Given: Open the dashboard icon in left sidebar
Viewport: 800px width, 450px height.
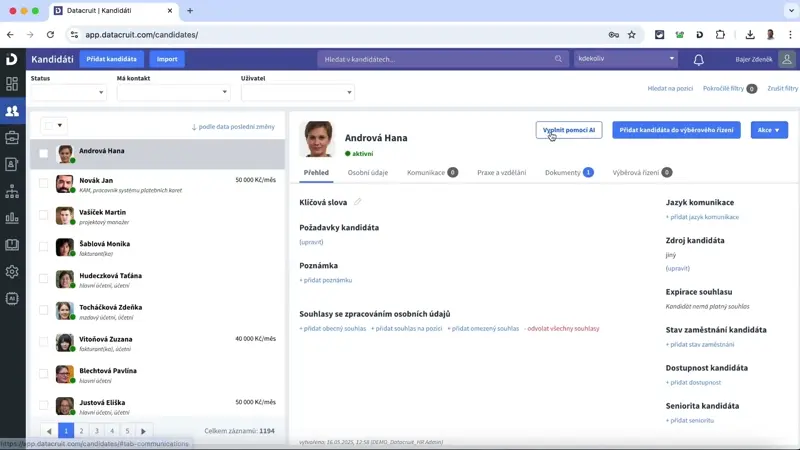Looking at the screenshot, I should [12, 84].
